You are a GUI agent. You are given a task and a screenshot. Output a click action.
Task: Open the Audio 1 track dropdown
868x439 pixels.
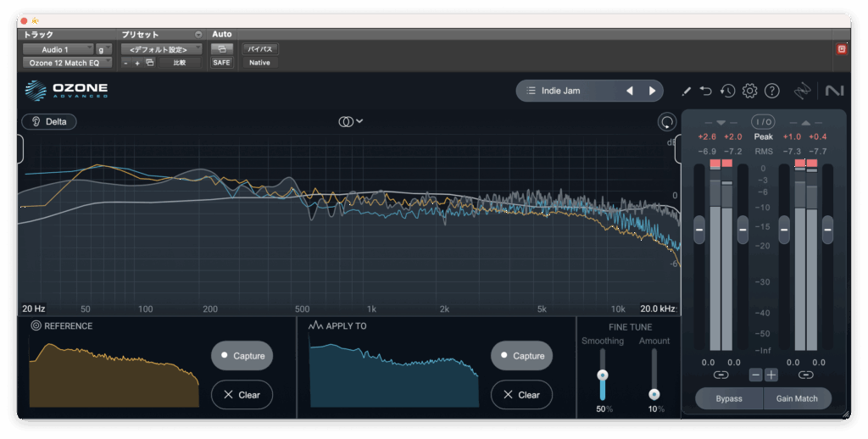(58, 50)
